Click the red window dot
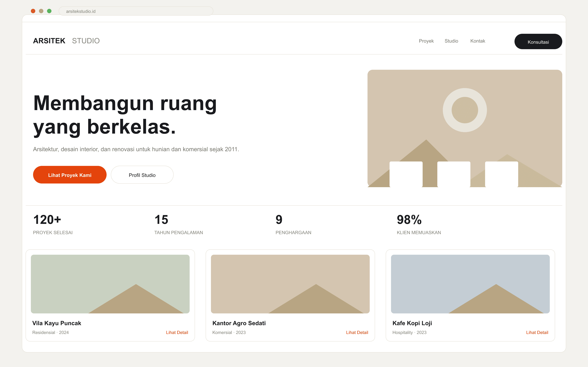 point(33,11)
